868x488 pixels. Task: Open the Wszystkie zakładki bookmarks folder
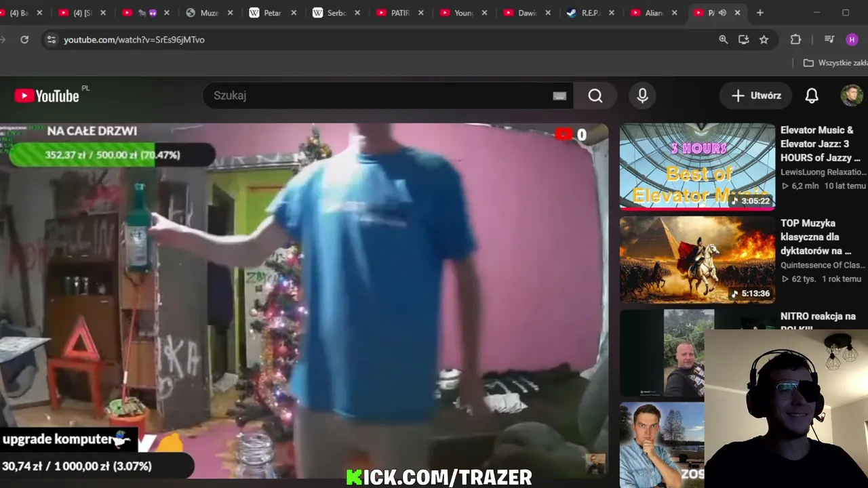coord(835,63)
